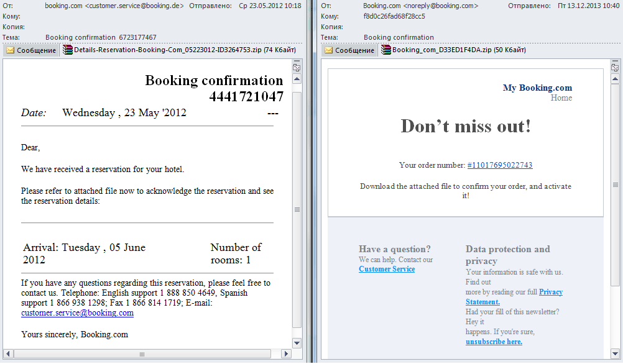
Task: Click left email horizontal scroll left arrow
Action: tap(8, 353)
